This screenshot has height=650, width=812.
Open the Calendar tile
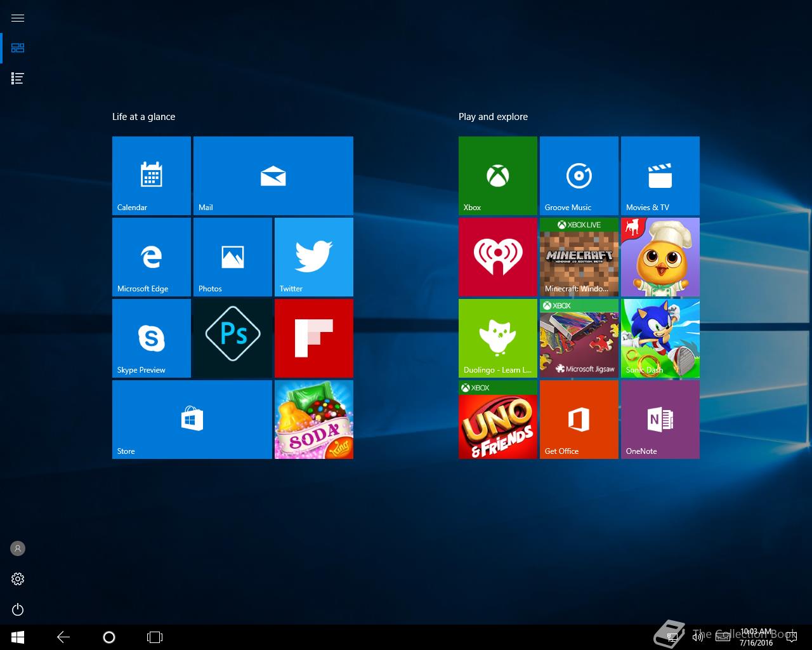[x=152, y=176]
